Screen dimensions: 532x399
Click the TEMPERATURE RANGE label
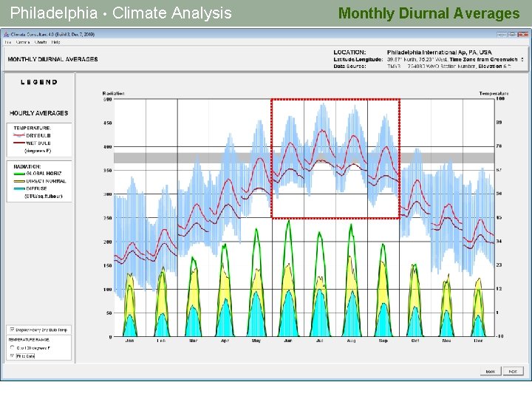[x=29, y=340]
